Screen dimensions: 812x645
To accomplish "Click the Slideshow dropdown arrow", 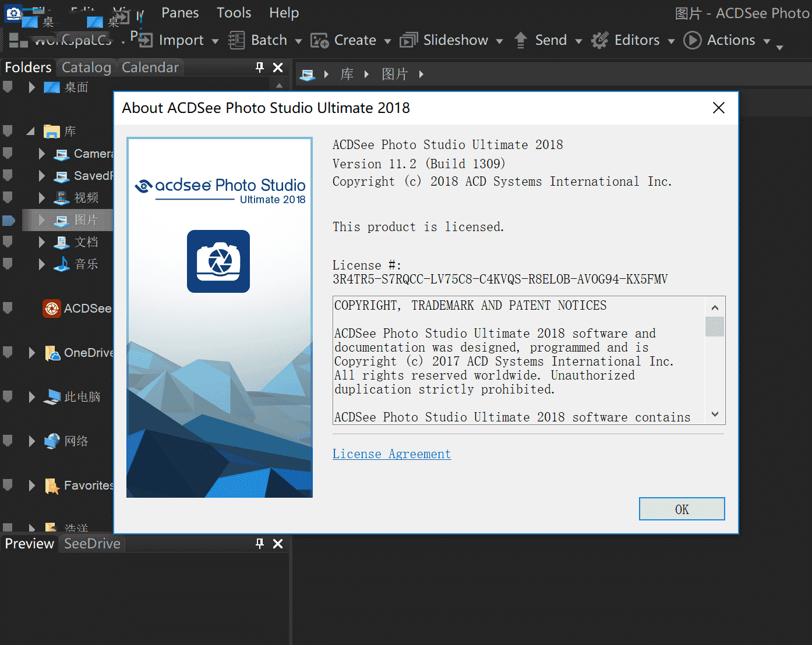I will point(499,41).
